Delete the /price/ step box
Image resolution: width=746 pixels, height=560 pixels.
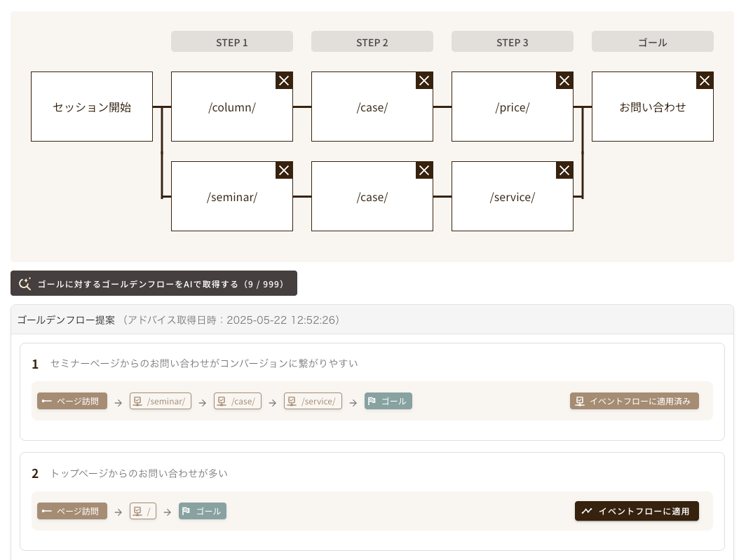564,81
